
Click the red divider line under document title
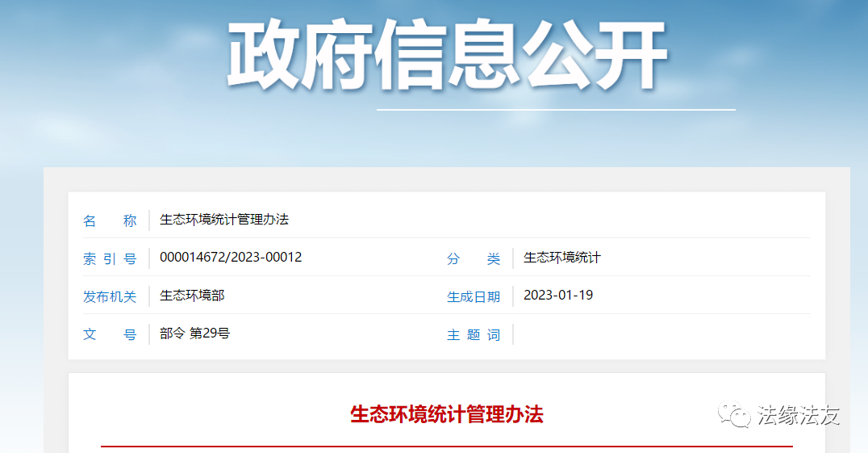point(446,446)
